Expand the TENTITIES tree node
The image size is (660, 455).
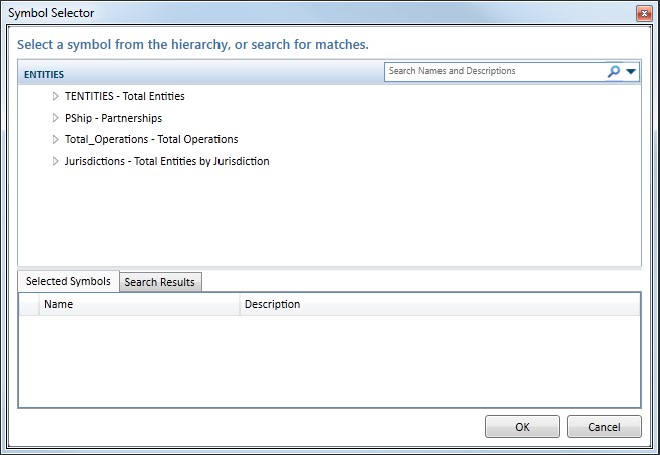tap(56, 97)
